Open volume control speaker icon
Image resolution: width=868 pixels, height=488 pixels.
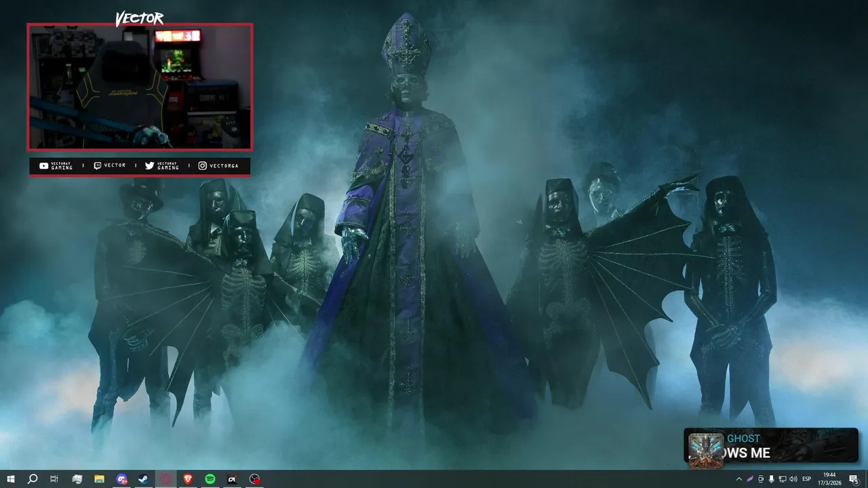(x=793, y=479)
